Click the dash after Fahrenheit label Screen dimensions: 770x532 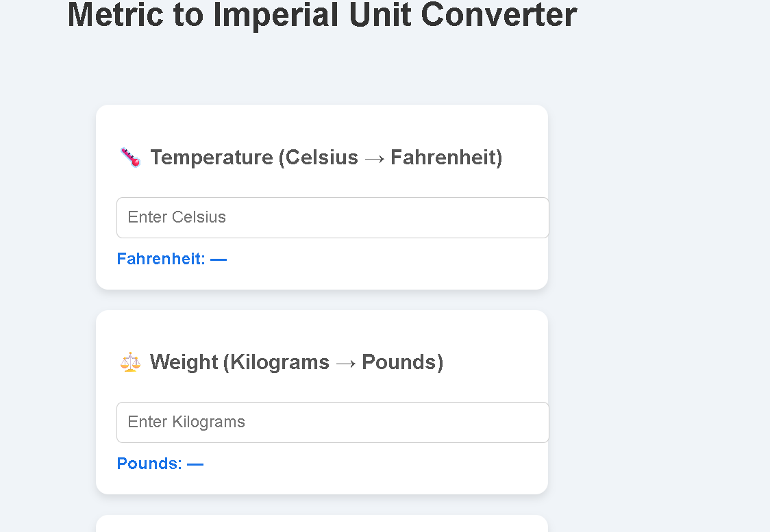219,259
